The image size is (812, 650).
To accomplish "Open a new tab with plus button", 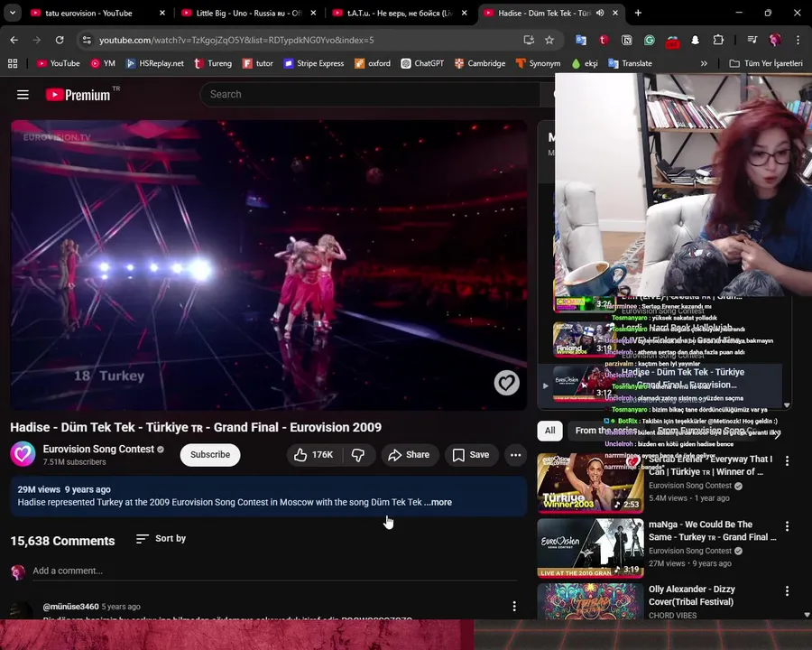I will point(638,13).
